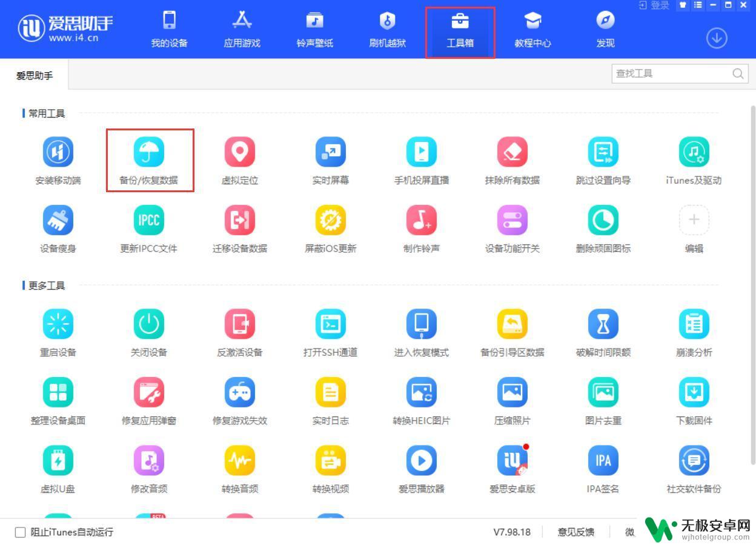Start 手机投屏直播 tool

[x=422, y=152]
